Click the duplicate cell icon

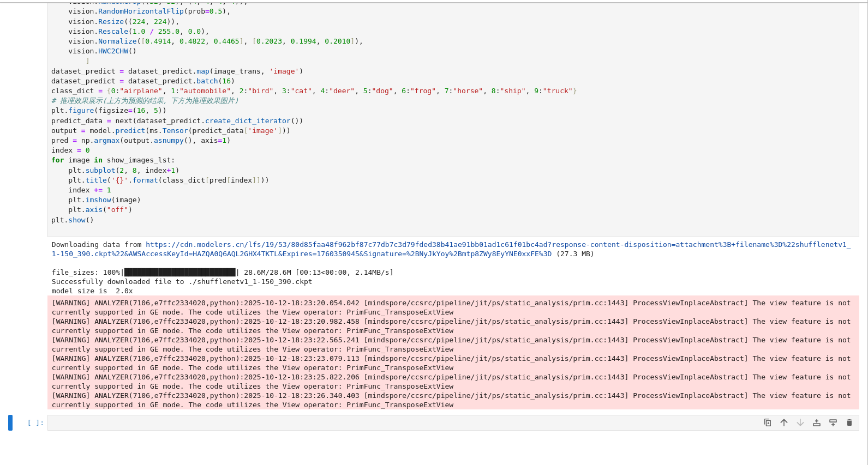768,422
